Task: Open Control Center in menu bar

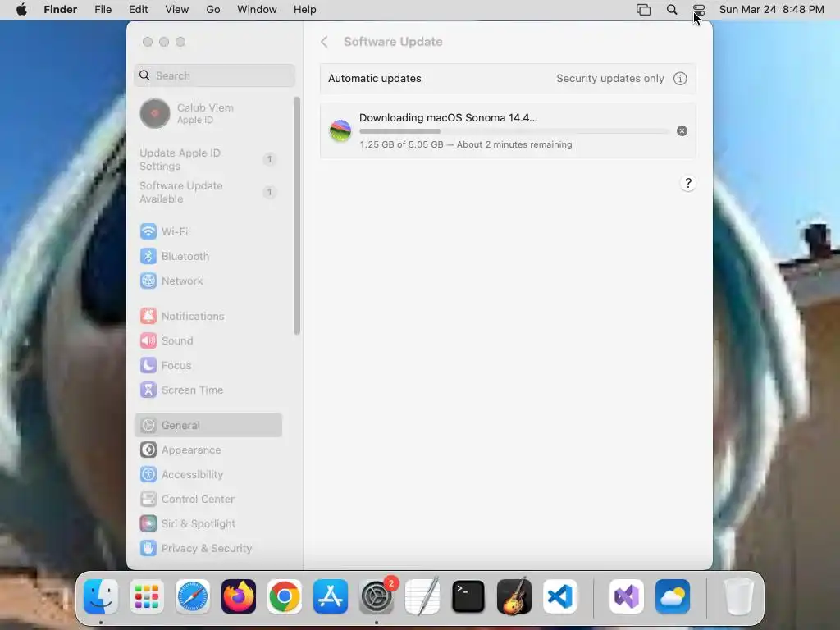Action: pos(699,10)
